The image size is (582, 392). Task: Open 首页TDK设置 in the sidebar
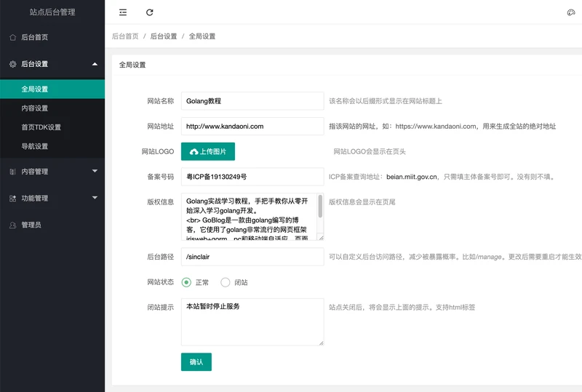pos(41,127)
